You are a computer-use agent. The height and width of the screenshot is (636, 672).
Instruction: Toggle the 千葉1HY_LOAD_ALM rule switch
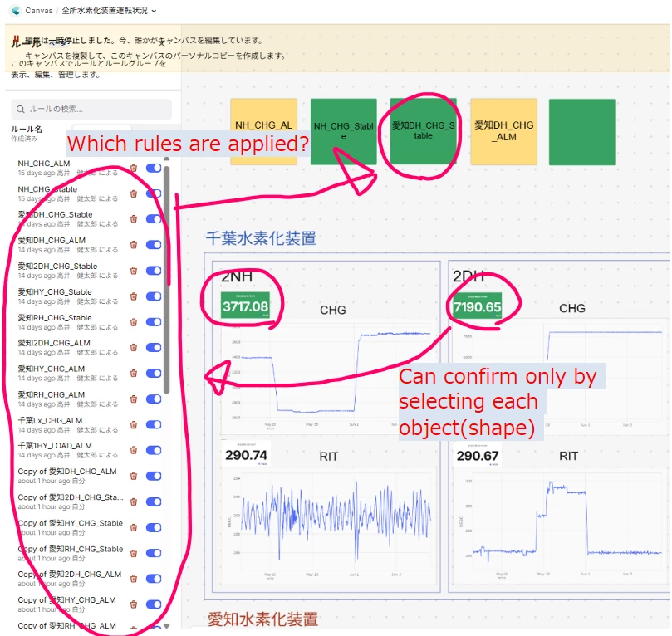(x=154, y=450)
